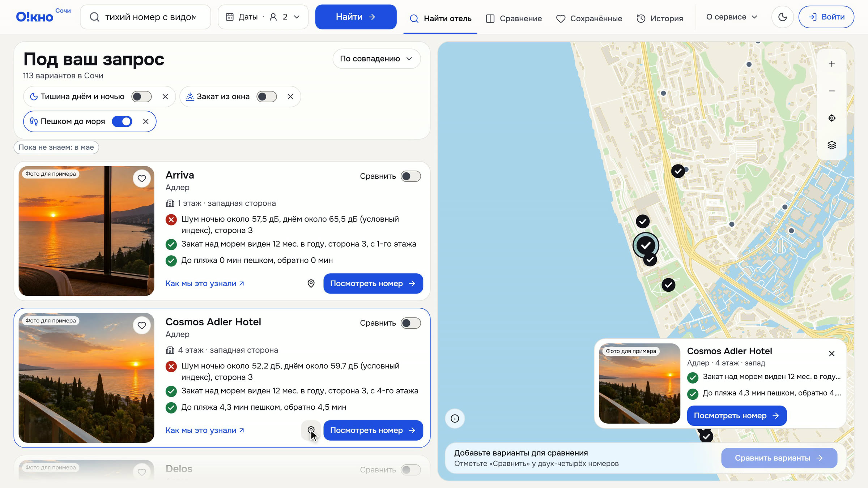Image resolution: width=868 pixels, height=488 pixels.
Task: Open the Даты and guests dropdown
Action: tap(263, 17)
